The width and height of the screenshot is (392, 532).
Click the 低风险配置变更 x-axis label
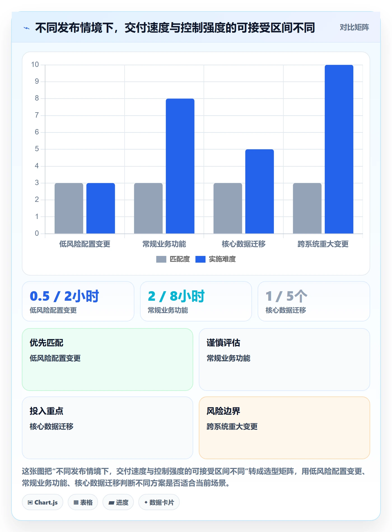pos(85,244)
